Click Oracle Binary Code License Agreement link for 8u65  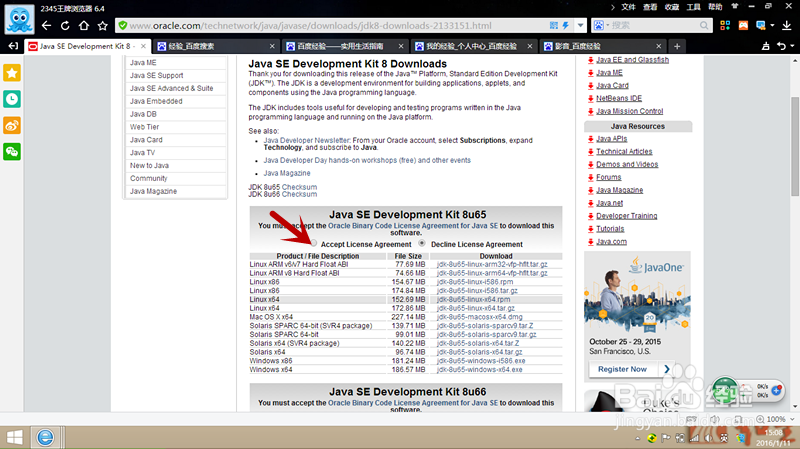(413, 226)
